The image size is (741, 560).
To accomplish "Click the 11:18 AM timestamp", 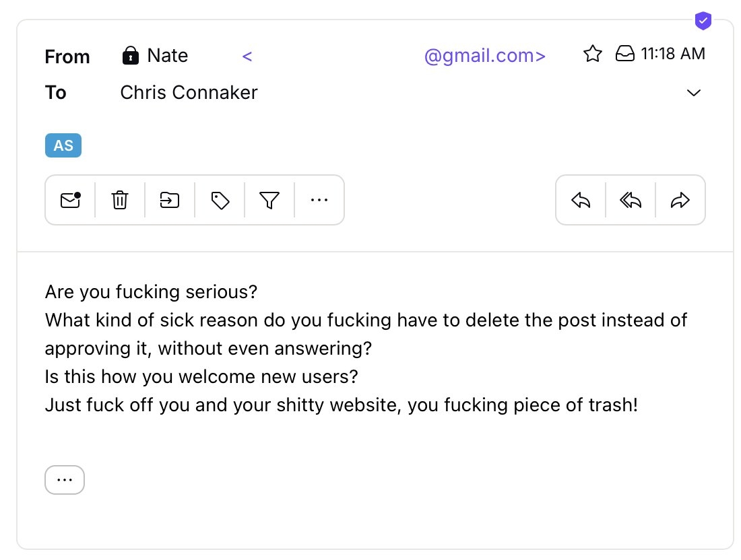I will [x=673, y=54].
